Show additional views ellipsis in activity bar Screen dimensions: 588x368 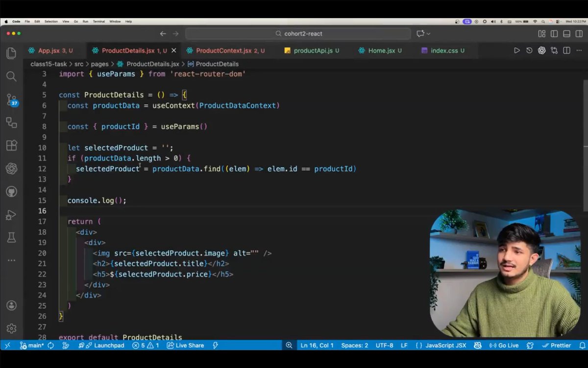coord(11,260)
